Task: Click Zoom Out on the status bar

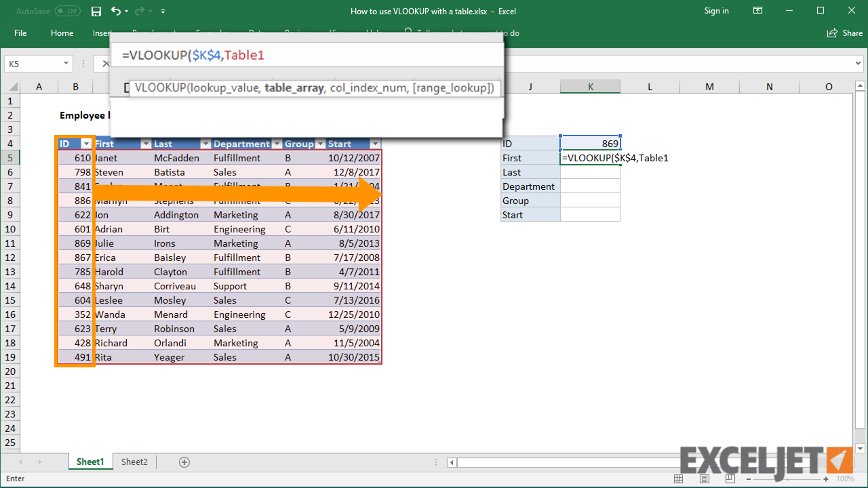Action: click(748, 479)
